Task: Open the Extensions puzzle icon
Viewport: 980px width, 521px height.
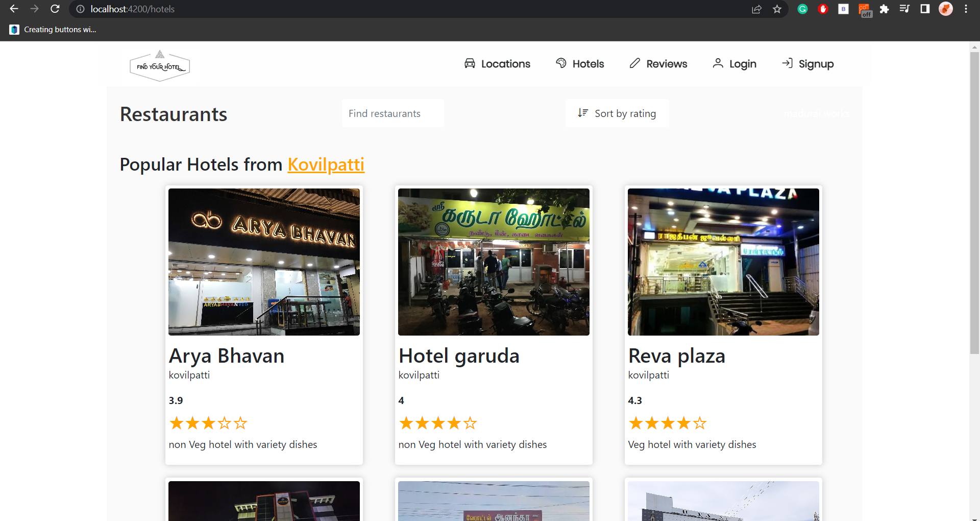Action: click(884, 9)
